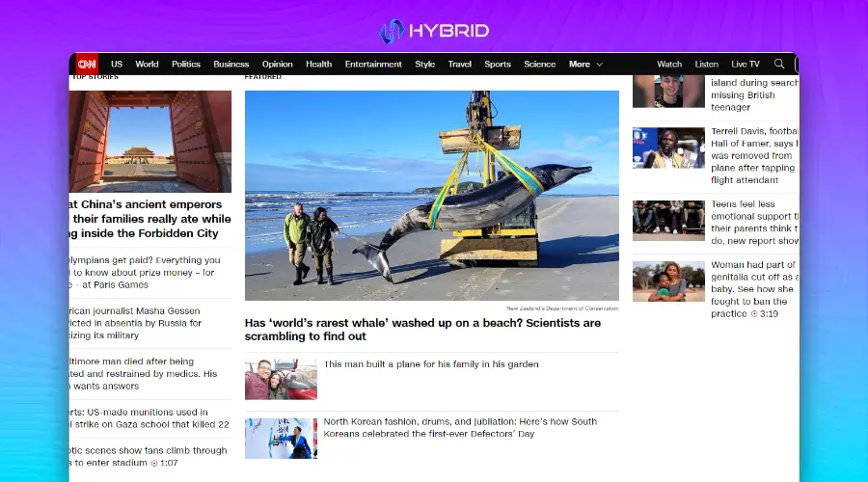Click the teens on bench thumbnail

[x=668, y=220]
